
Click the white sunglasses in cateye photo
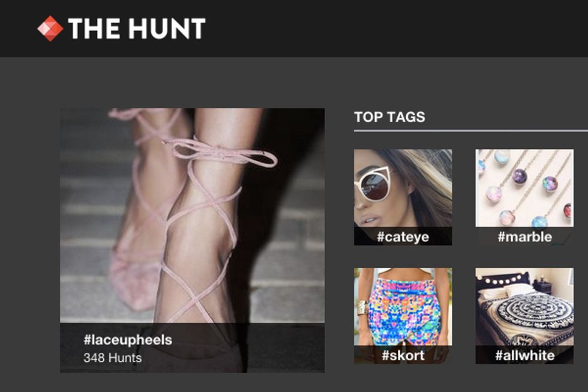375,185
